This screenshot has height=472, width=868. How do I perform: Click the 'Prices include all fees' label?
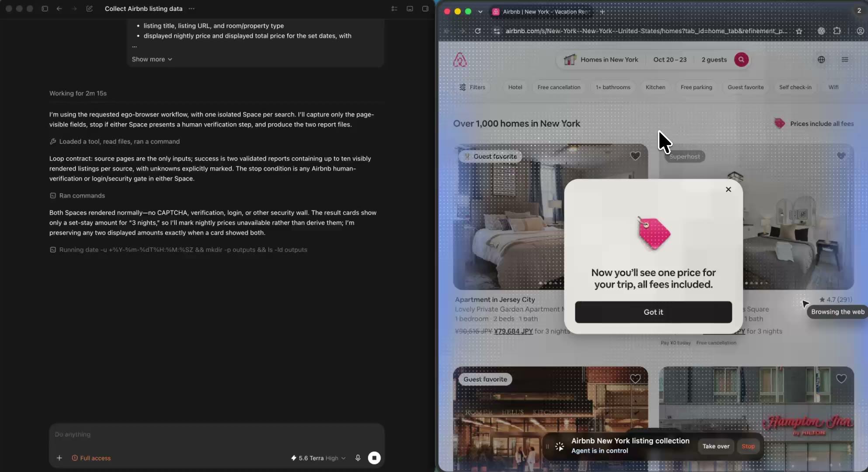pos(822,124)
